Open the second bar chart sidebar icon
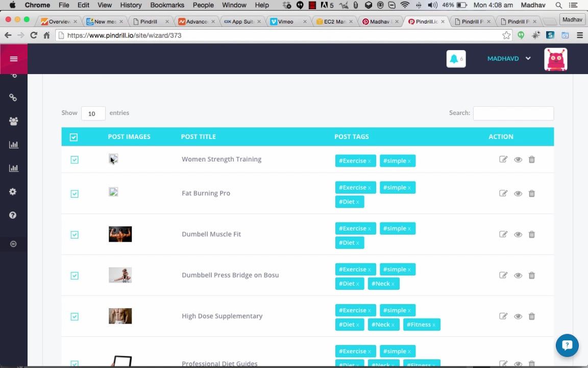588x368 pixels. click(x=13, y=168)
